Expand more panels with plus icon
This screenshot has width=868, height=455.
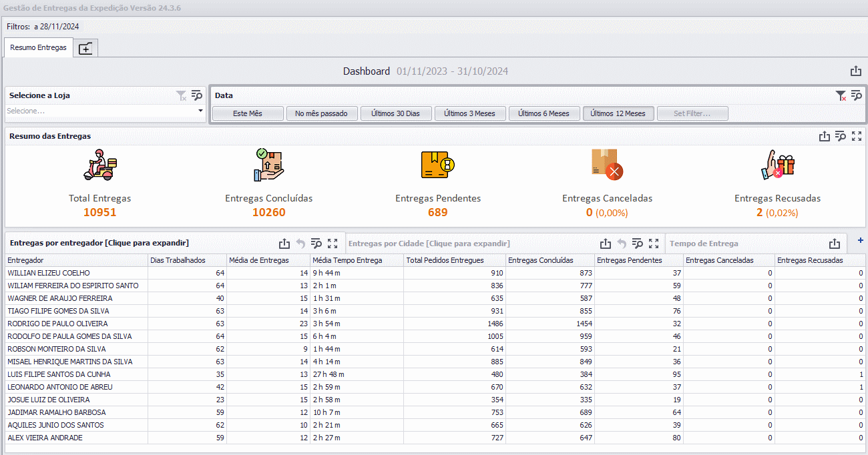[x=860, y=240]
